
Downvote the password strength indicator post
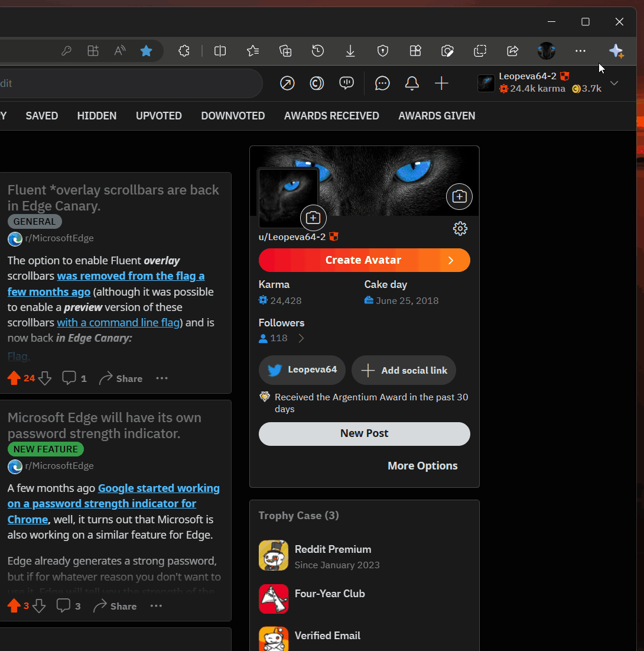point(39,606)
